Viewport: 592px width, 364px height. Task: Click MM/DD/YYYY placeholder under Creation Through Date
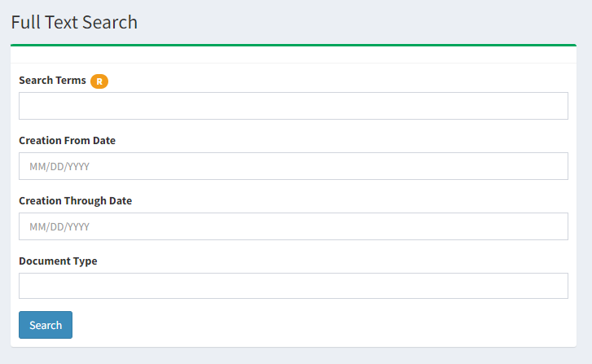tap(59, 227)
